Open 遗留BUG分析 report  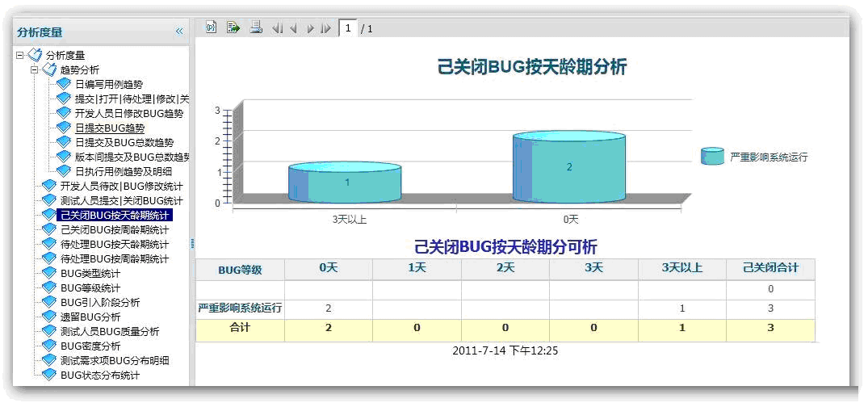90,317
